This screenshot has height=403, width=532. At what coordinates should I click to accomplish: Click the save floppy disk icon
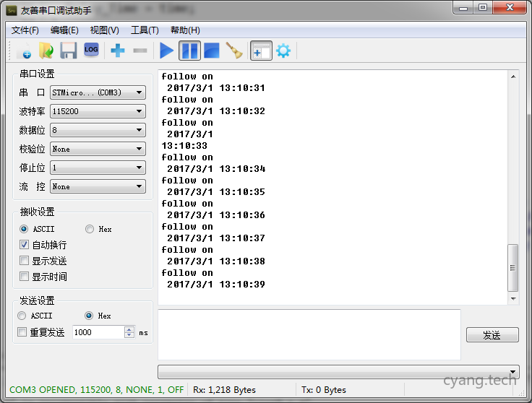click(68, 51)
